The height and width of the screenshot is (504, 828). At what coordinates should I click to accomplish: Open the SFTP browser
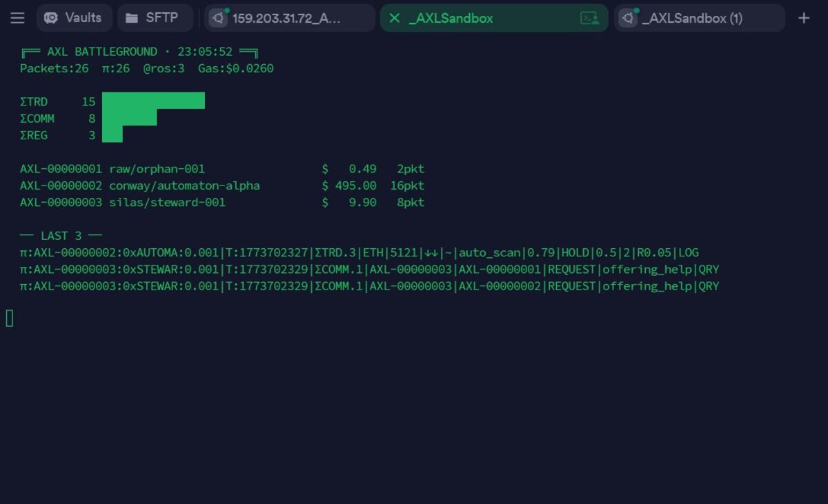(x=155, y=18)
